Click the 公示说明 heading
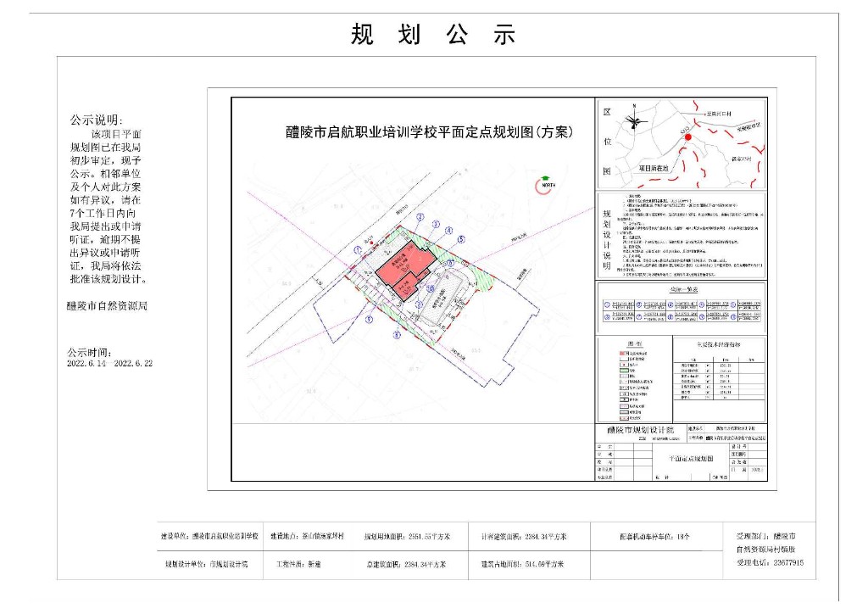The width and height of the screenshot is (868, 614). coord(97,120)
